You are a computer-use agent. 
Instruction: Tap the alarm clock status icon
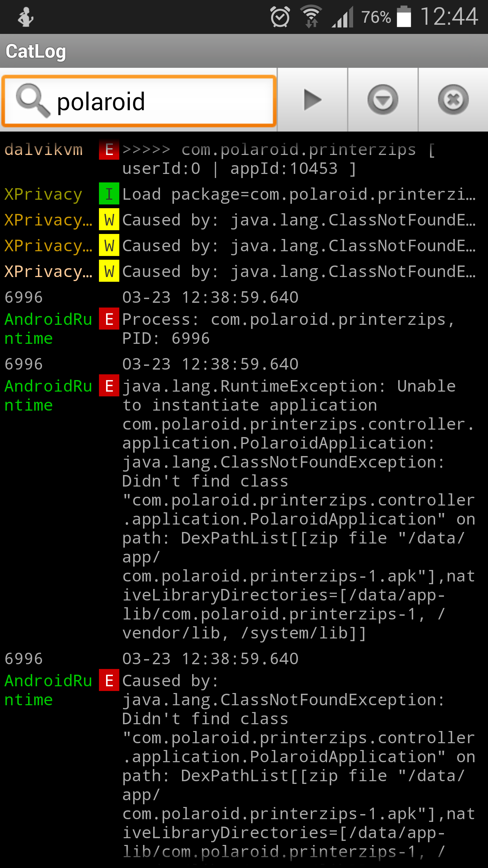(280, 17)
